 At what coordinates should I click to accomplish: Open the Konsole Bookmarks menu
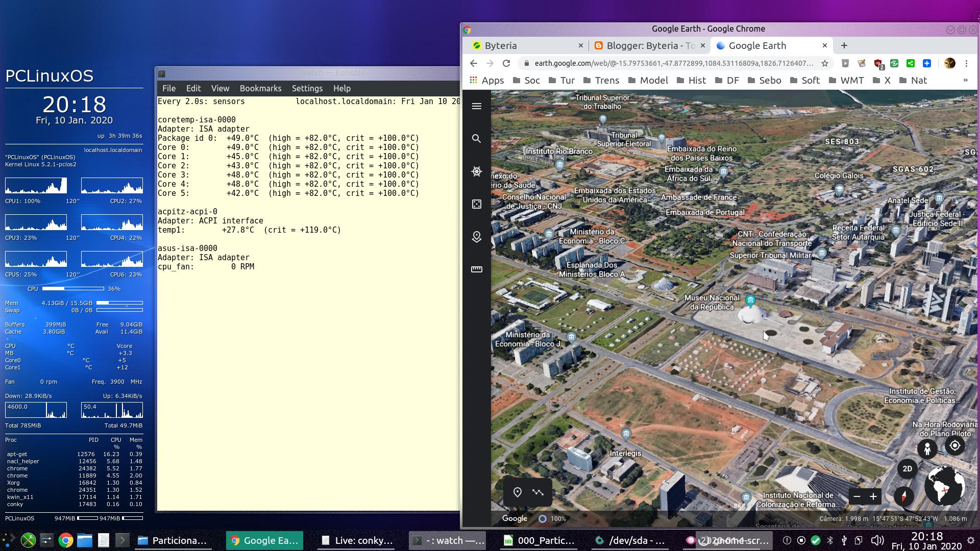point(261,88)
